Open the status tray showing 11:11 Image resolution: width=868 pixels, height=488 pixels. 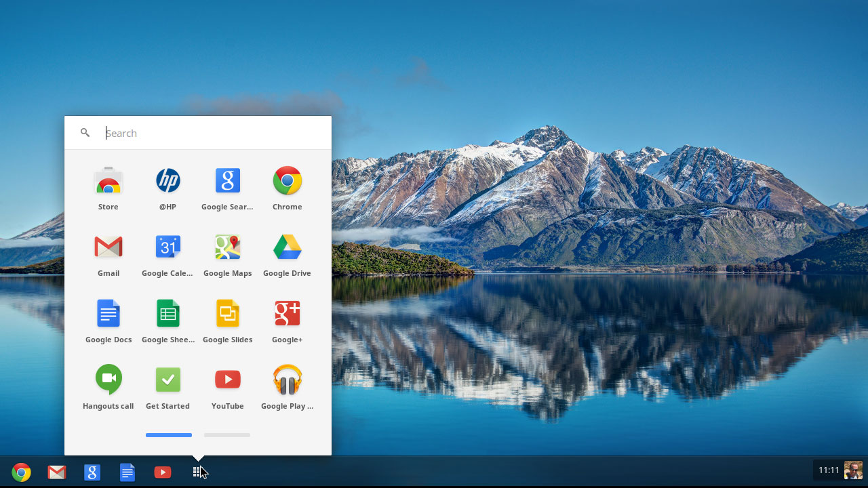[x=838, y=470]
